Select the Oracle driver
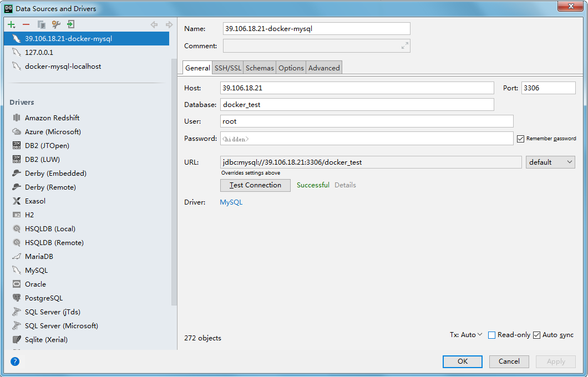Screen dimensions: 588x377 click(29, 284)
